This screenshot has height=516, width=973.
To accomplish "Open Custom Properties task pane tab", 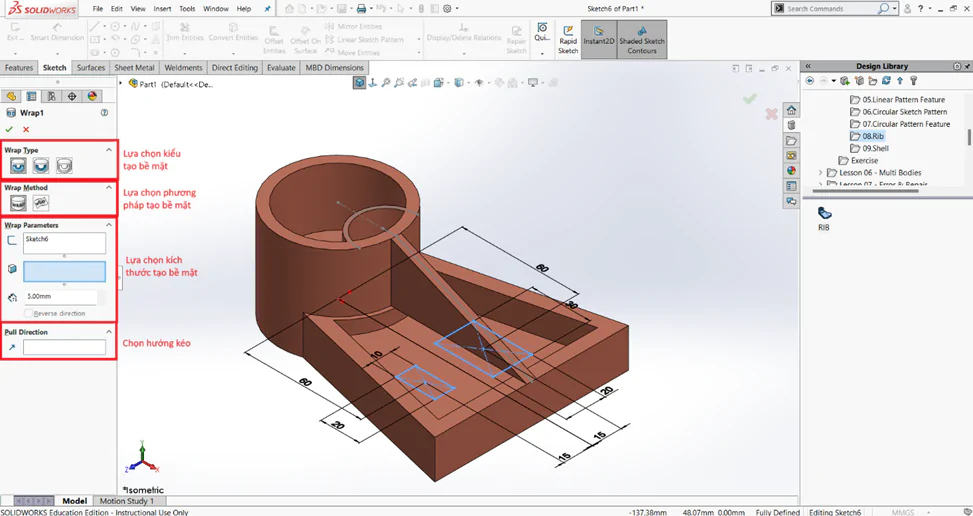I will coord(791,186).
